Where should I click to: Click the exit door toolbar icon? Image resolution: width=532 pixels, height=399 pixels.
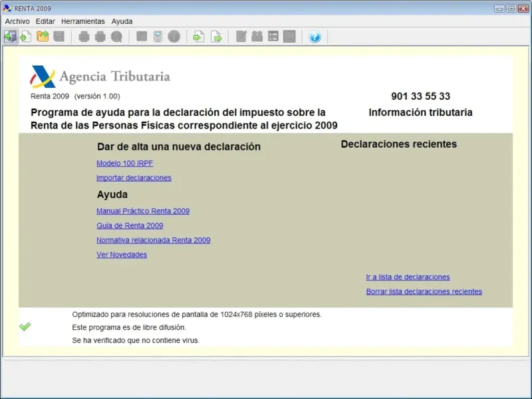tap(11, 37)
